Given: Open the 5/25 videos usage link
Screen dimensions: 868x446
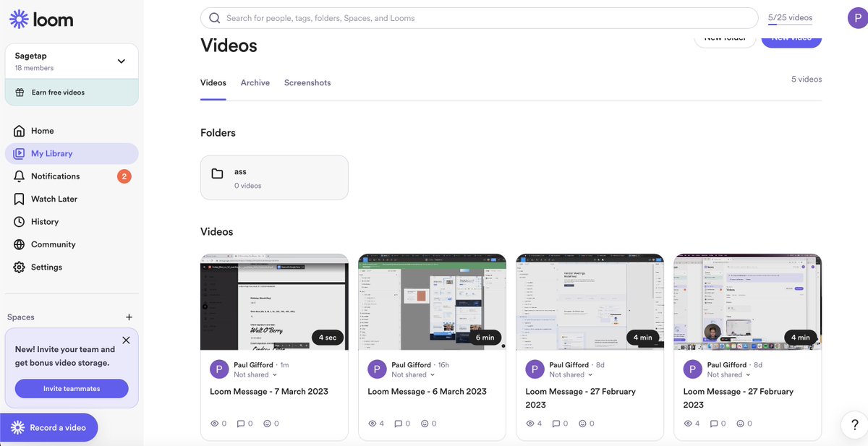Looking at the screenshot, I should pyautogui.click(x=790, y=18).
